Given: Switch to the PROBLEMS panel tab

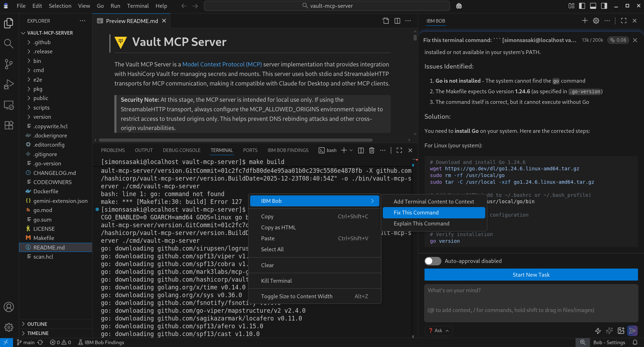Looking at the screenshot, I should point(113,150).
